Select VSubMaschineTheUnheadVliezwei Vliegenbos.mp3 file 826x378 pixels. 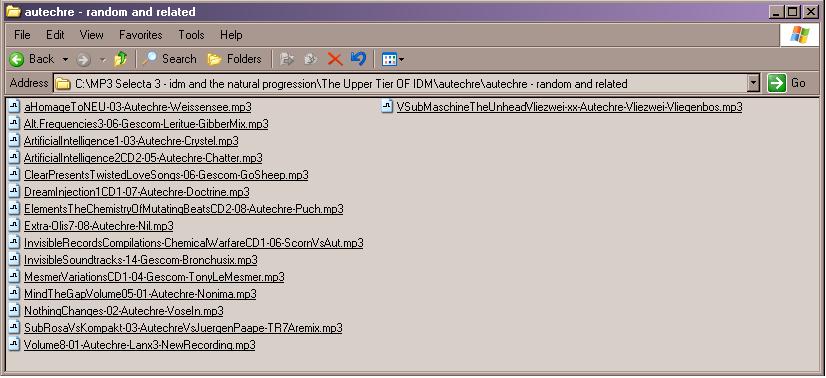click(569, 107)
